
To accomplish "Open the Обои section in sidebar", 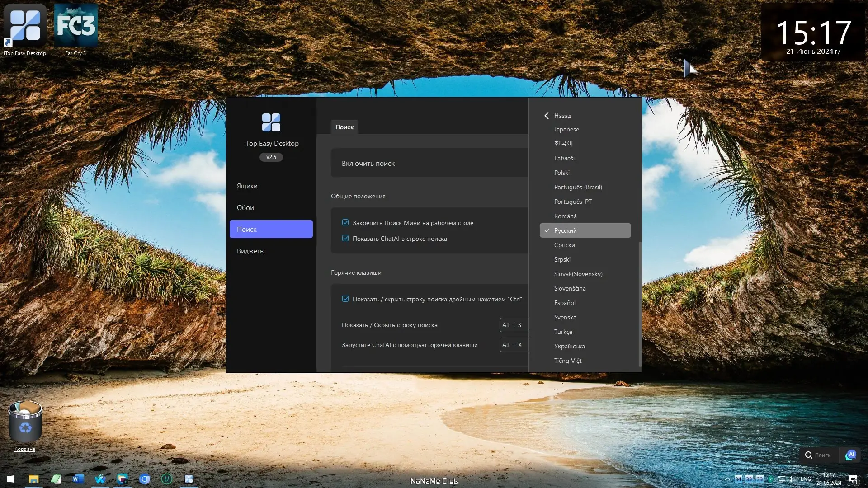I will [x=245, y=208].
